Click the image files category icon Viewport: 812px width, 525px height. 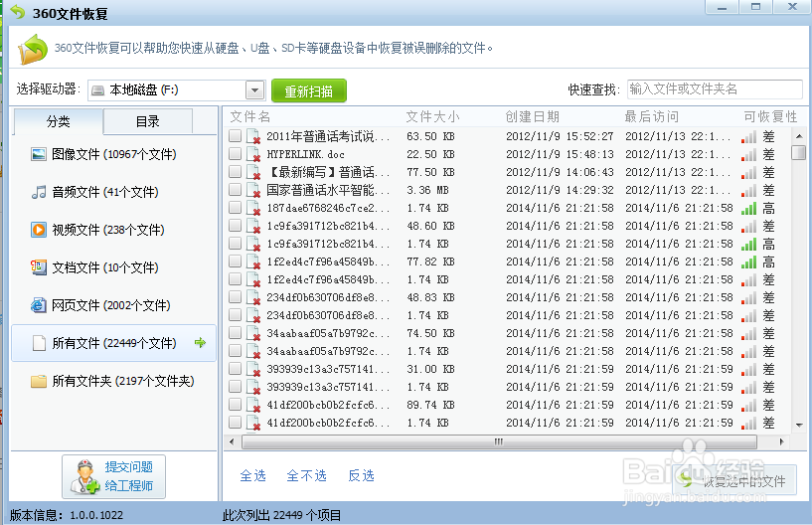tap(39, 154)
